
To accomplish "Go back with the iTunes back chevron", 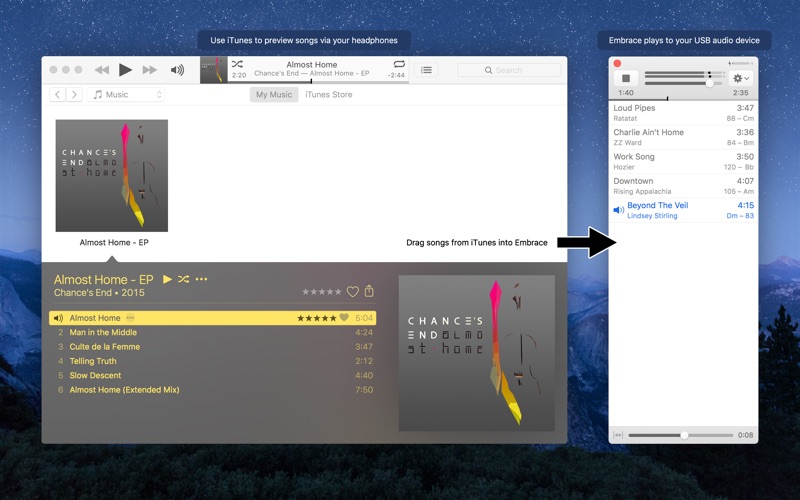I will 57,94.
